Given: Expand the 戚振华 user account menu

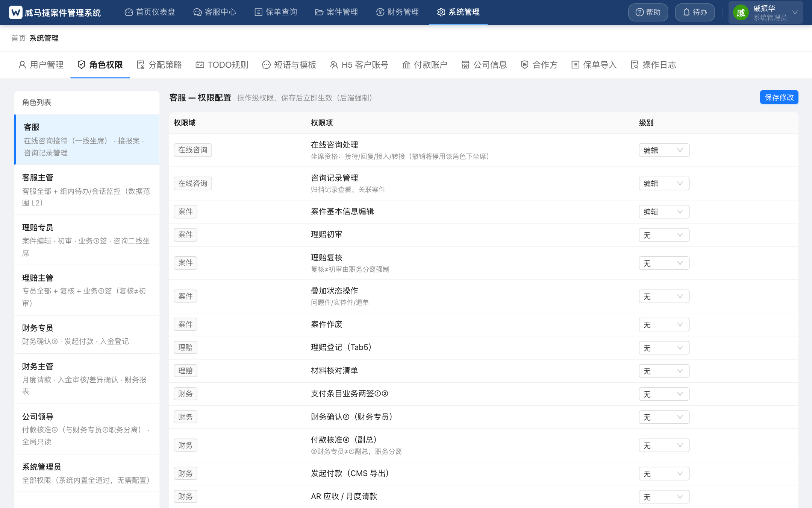Looking at the screenshot, I should [765, 12].
